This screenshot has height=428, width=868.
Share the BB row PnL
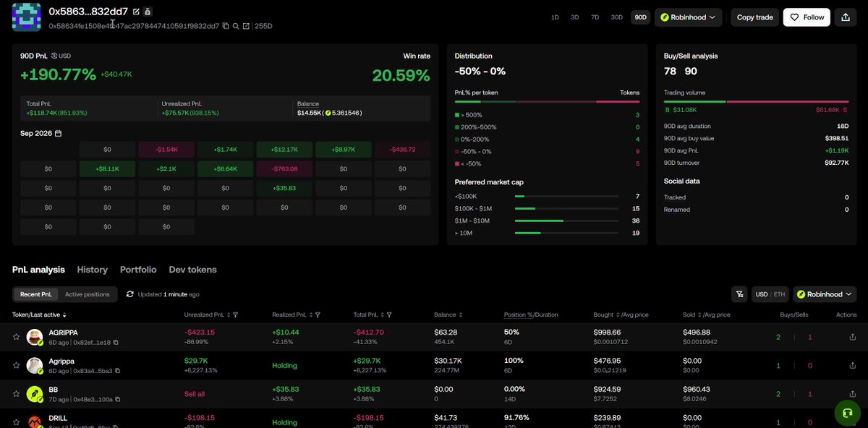(851, 394)
